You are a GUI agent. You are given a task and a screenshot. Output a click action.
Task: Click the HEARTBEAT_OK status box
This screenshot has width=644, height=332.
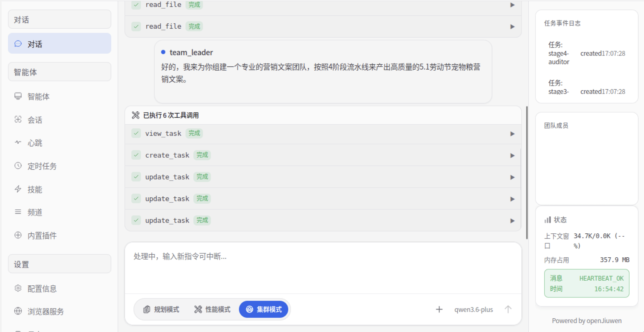tap(587, 283)
